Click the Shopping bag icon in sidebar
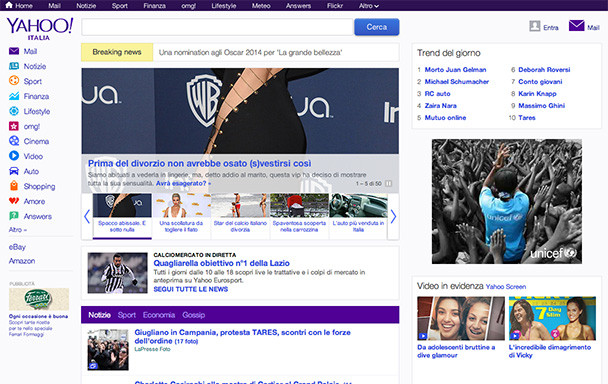608x384 pixels. pos(14,186)
